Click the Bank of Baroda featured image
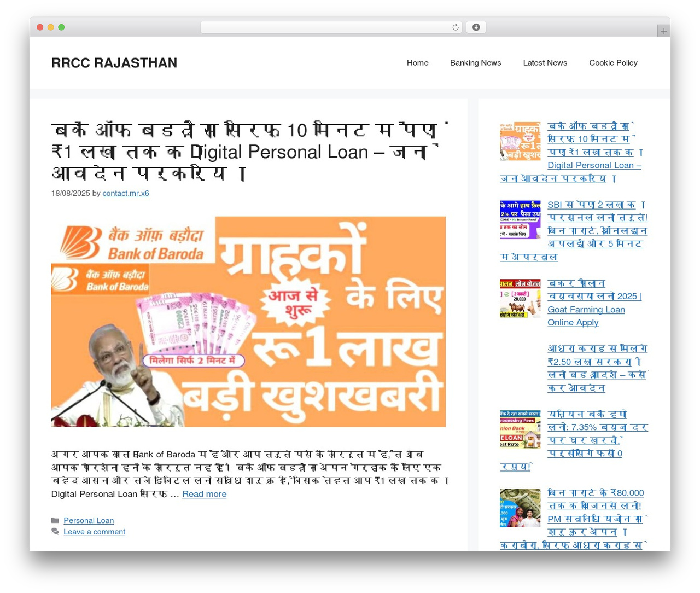The height and width of the screenshot is (593, 700). click(248, 322)
